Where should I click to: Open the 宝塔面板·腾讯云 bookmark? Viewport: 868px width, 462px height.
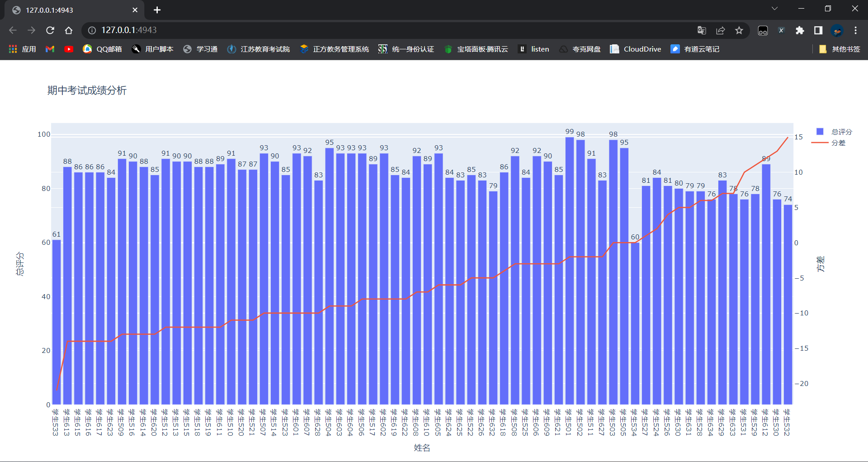tap(476, 49)
